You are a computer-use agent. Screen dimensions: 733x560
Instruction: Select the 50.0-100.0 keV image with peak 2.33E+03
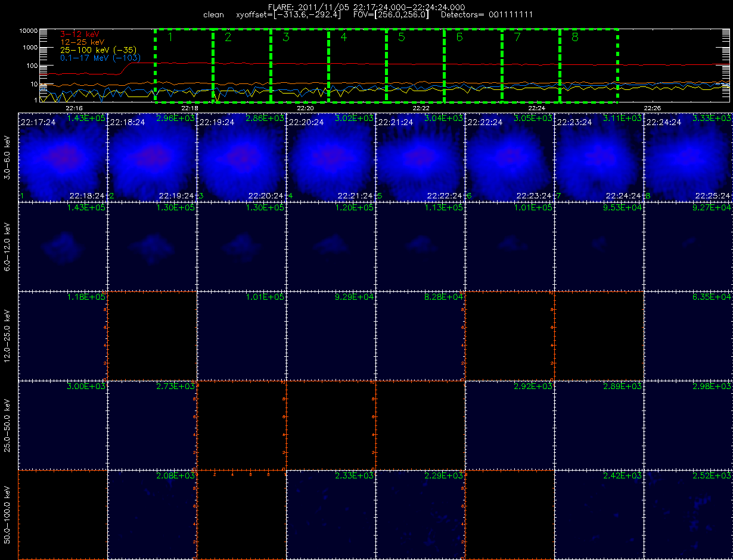(x=331, y=514)
